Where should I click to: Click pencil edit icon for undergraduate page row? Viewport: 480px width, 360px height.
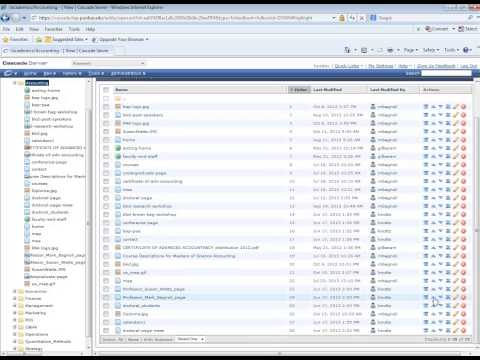click(x=456, y=173)
